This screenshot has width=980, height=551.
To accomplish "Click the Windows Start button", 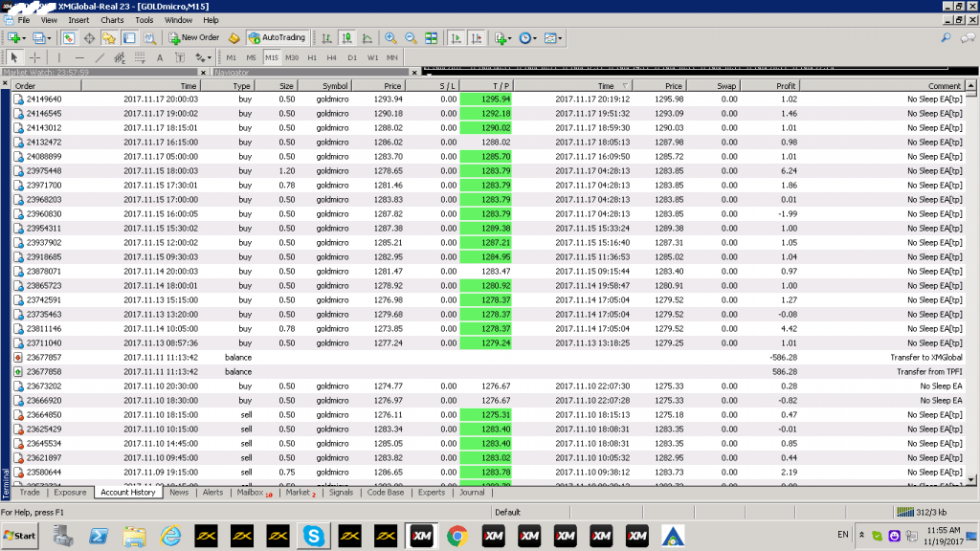I will (20, 536).
